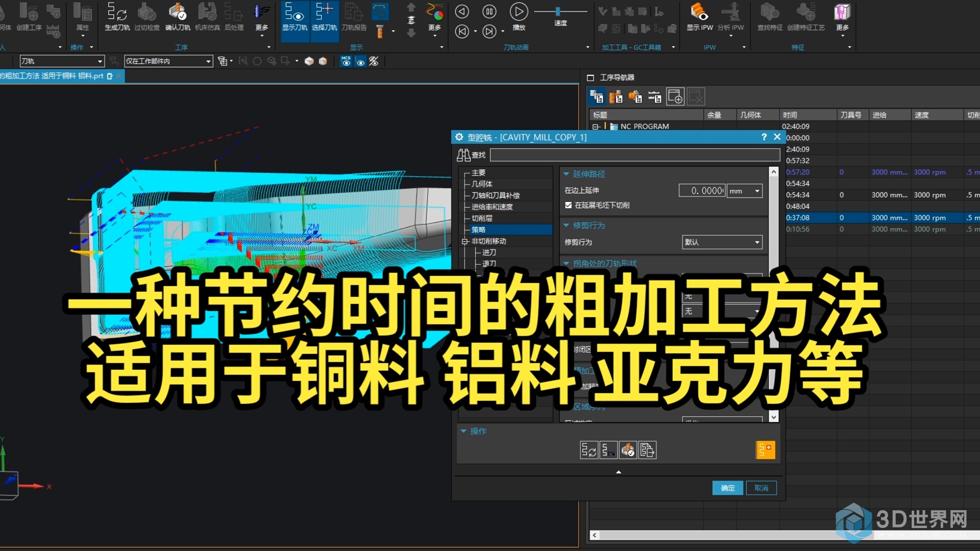The image size is (980, 551).
Task: Select 进给率和速度 in the dialog tree
Action: click(492, 207)
